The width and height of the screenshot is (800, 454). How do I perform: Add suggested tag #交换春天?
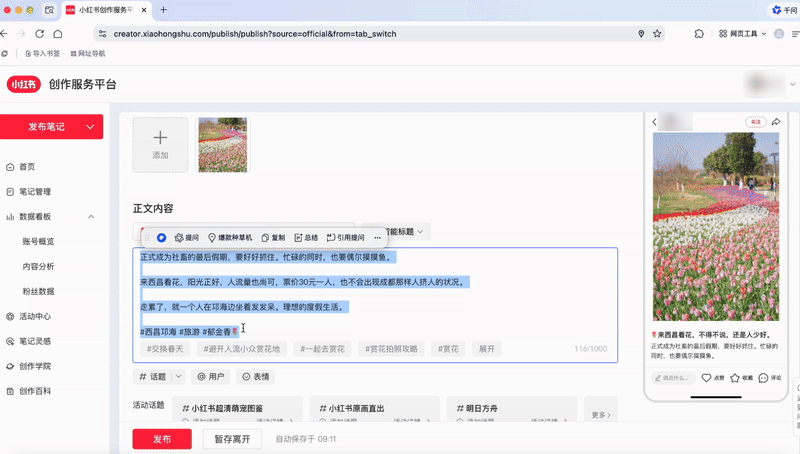(x=165, y=349)
